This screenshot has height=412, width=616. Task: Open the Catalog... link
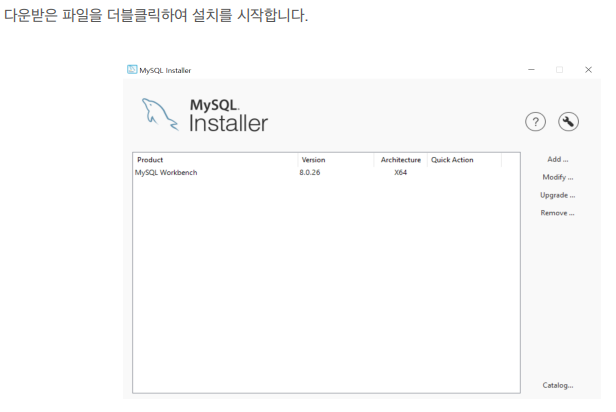pos(558,385)
